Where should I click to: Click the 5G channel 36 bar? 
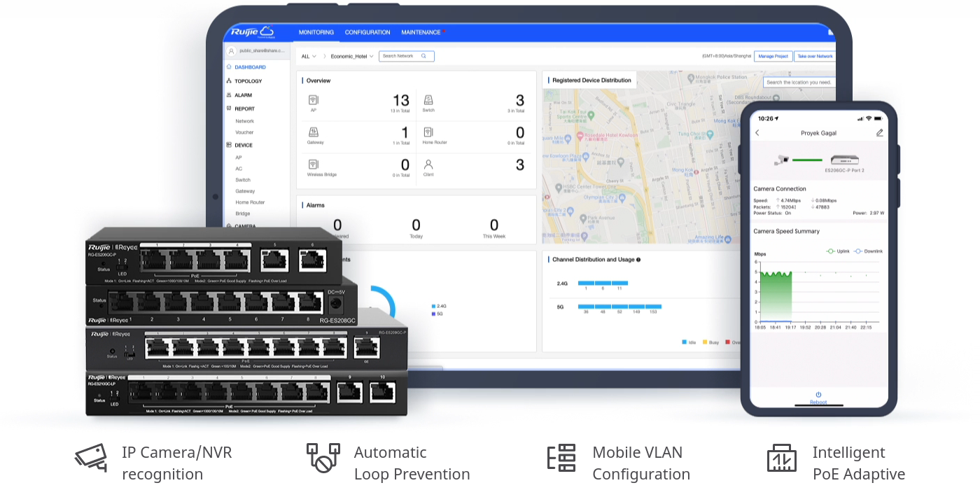point(586,307)
